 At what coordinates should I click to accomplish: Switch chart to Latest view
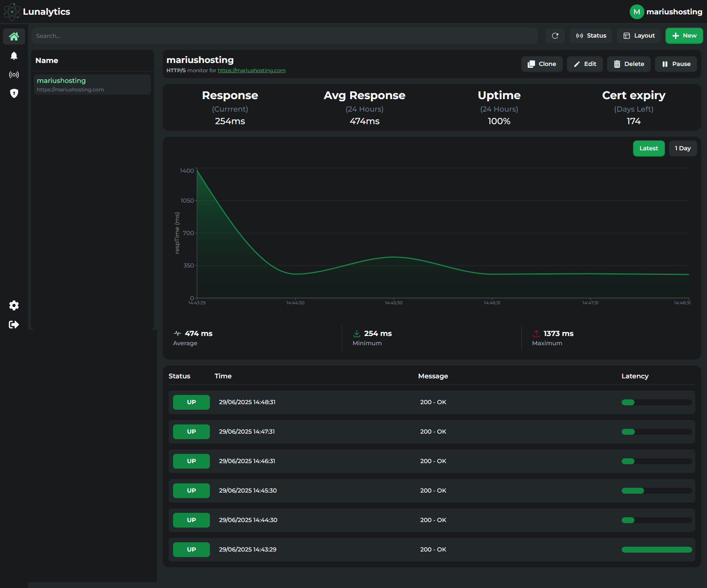click(x=648, y=148)
